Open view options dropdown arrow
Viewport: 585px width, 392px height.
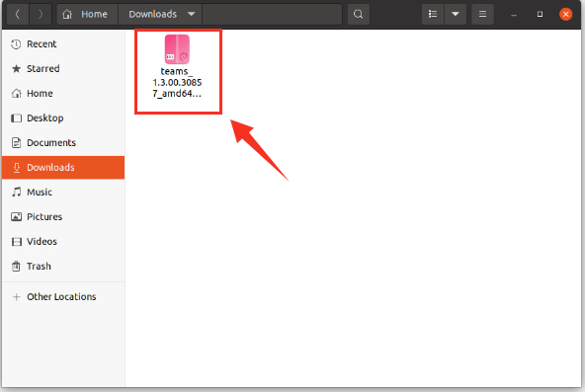click(x=456, y=14)
